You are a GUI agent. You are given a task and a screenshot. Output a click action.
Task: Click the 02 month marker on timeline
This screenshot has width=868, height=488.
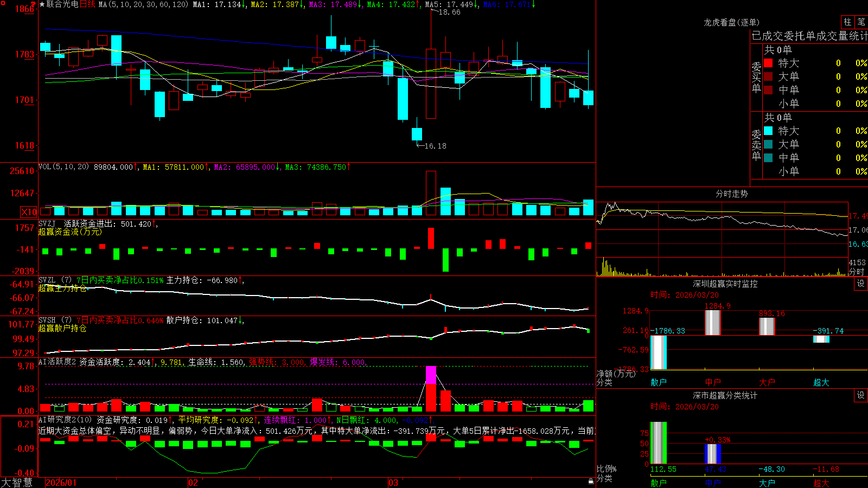[x=193, y=483]
